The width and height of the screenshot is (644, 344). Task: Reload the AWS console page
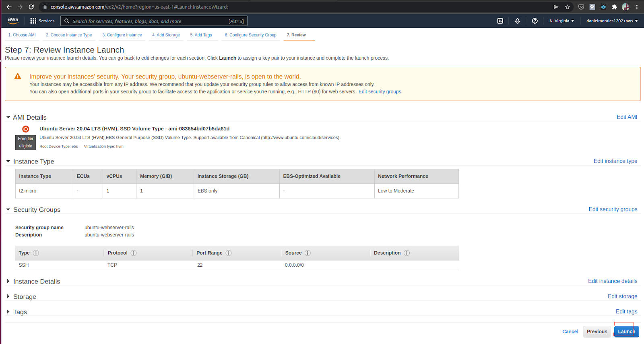[x=31, y=7]
